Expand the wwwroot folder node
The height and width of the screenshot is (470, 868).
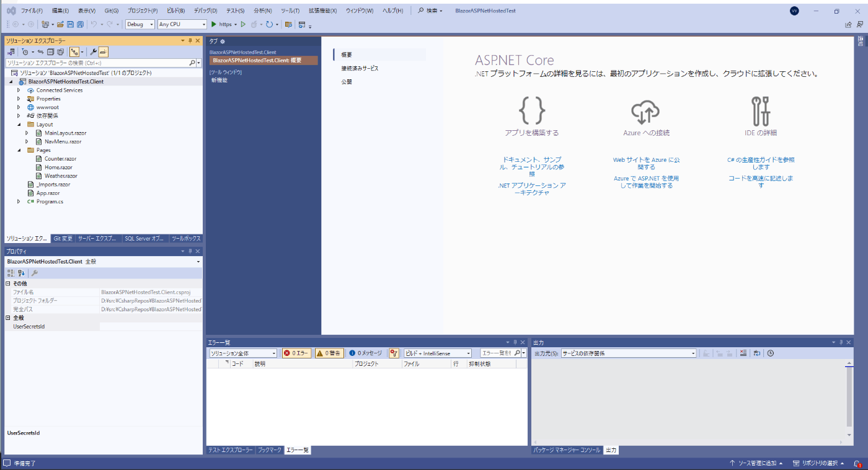[x=19, y=107]
